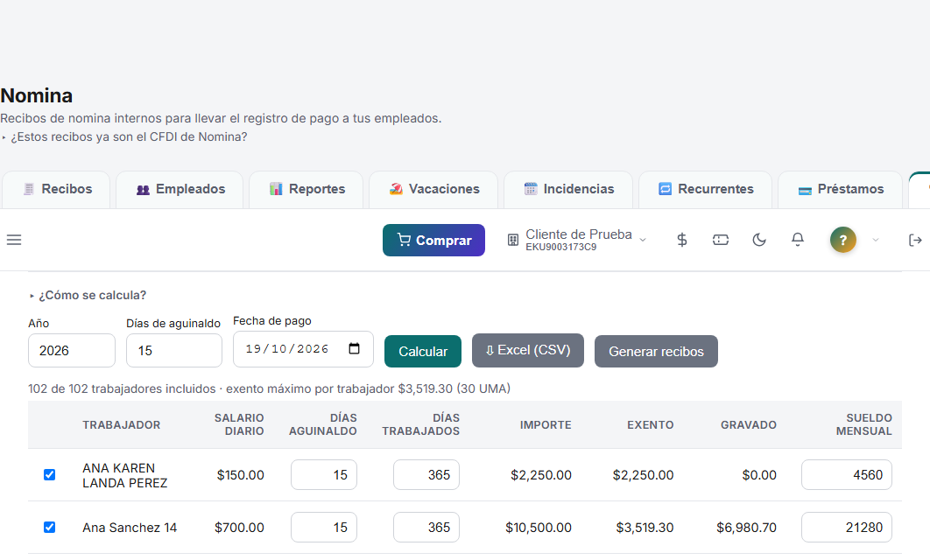This screenshot has height=560, width=930.
Task: Edit sueldo mensual field showing 21280
Action: tap(847, 527)
